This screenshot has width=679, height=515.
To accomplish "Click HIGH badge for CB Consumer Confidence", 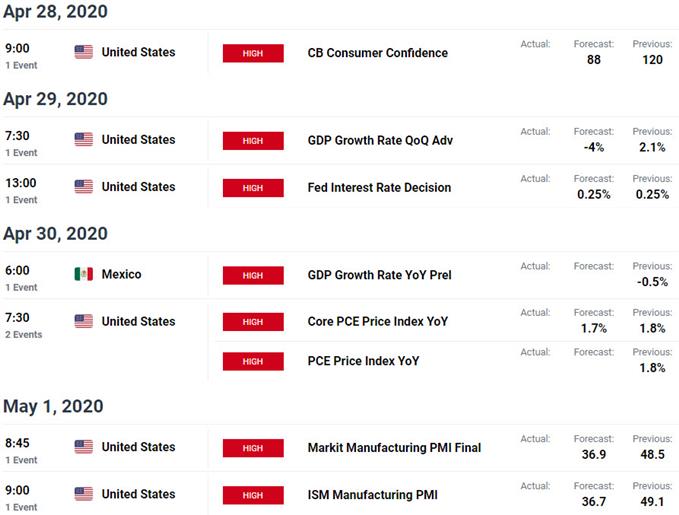I will (x=253, y=53).
